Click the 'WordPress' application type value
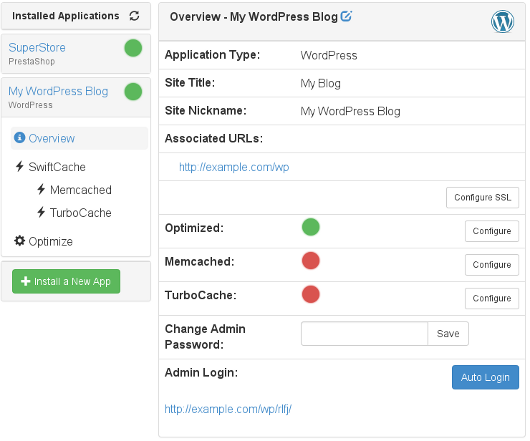This screenshot has width=530, height=441. [x=329, y=55]
